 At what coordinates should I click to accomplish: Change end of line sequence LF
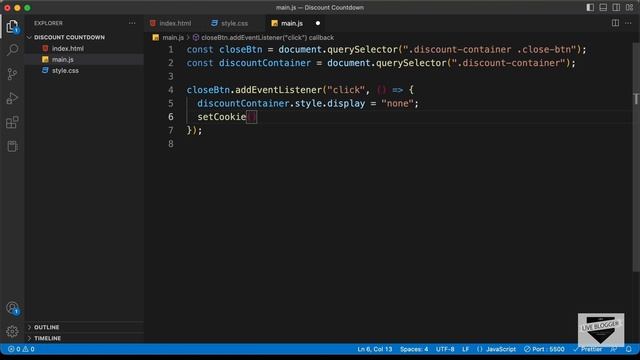465,349
